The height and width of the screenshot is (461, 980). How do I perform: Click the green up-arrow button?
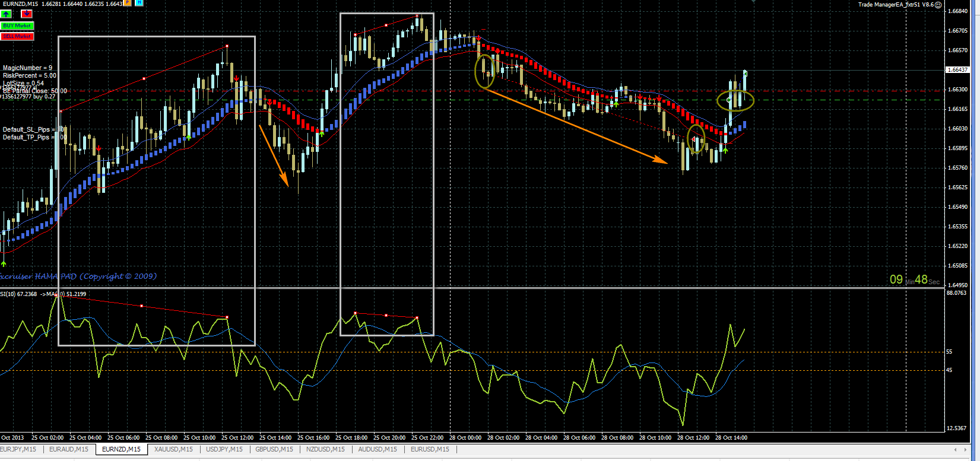6,14
